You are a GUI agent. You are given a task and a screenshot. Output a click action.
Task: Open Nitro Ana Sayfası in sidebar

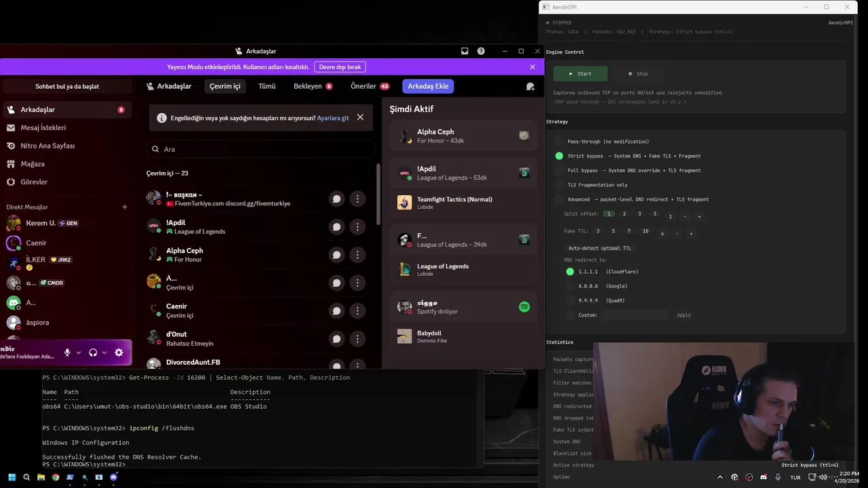66,146
